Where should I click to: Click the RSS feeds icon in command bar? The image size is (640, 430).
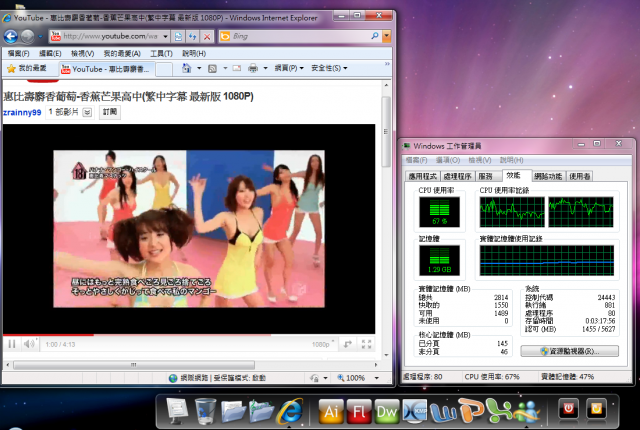[x=212, y=69]
